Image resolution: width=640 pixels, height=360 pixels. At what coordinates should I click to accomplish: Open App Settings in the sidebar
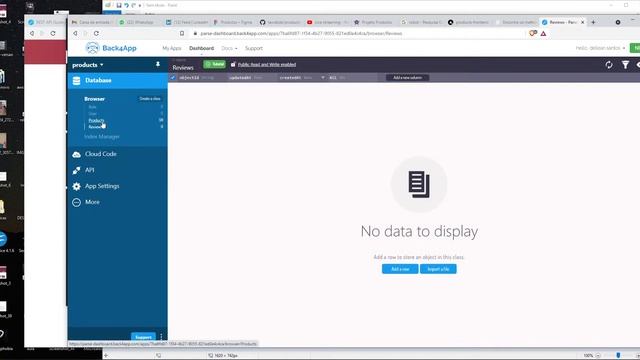102,186
